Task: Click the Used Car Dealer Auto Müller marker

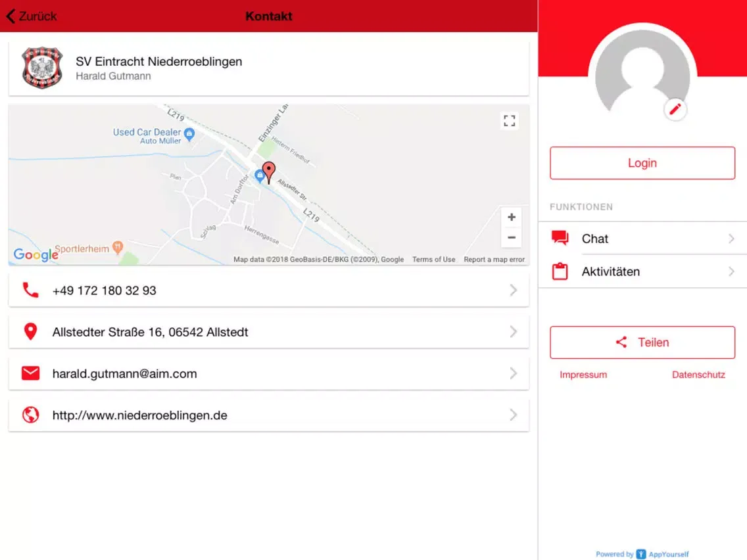Action: [189, 134]
